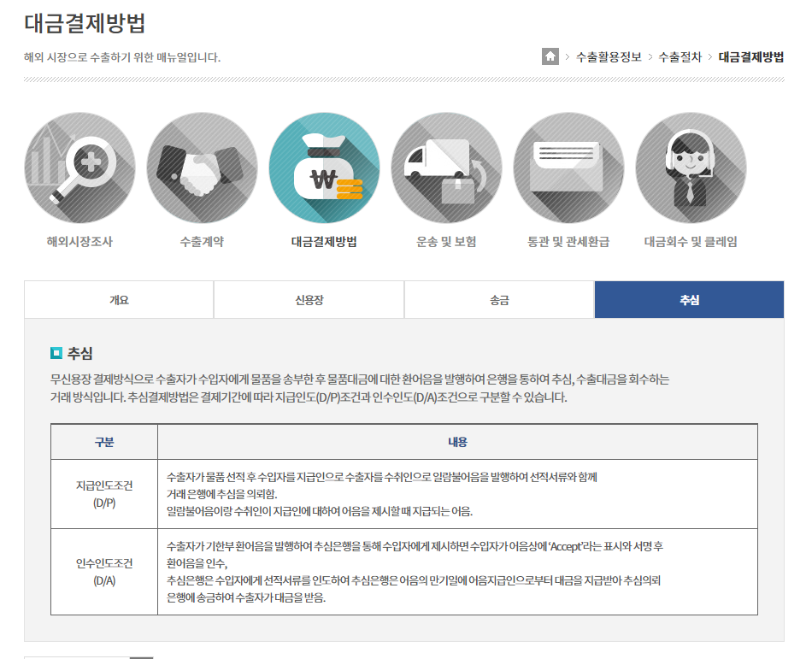Screen dimensions: 812x659
Task: Switch to the 신용장 tab
Action: click(309, 300)
